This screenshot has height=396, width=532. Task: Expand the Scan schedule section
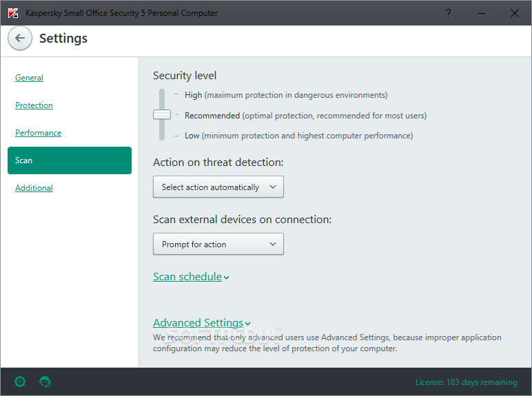(x=191, y=277)
